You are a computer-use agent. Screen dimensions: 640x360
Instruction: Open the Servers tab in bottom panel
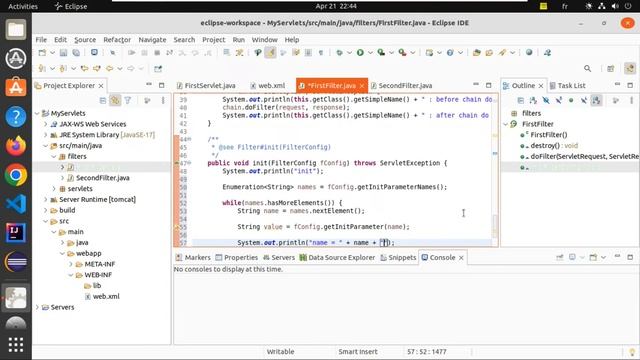pos(279,258)
